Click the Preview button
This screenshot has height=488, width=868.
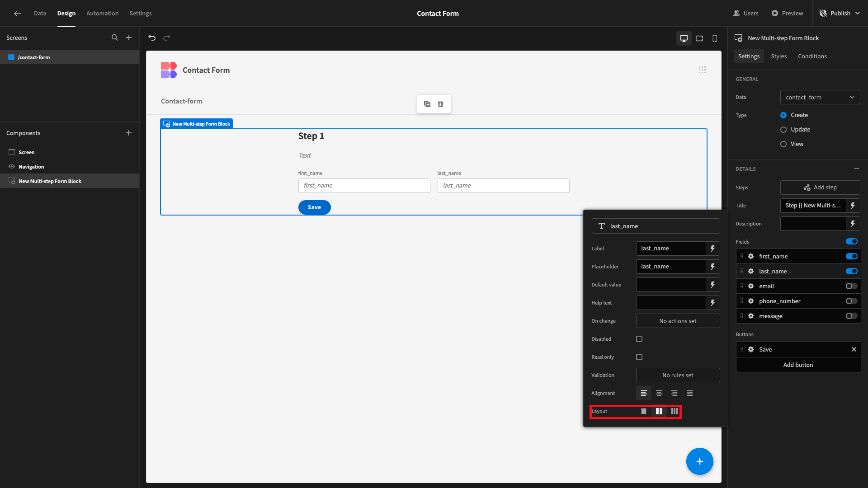(788, 14)
